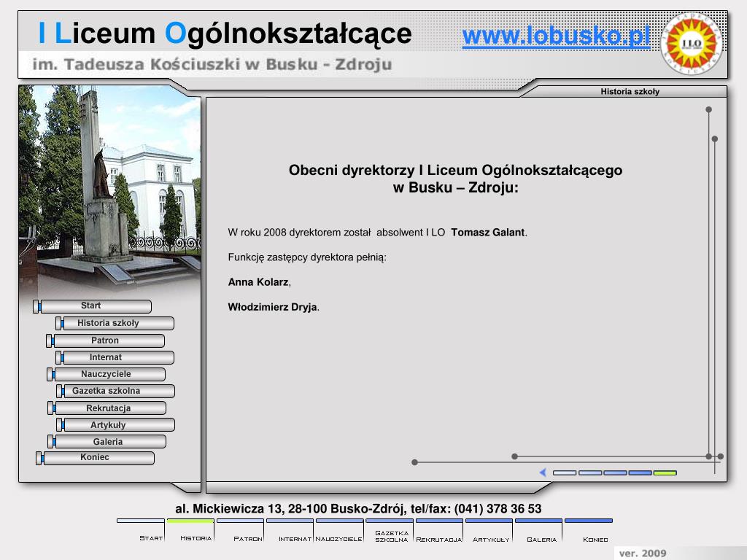
Task: Select Internat in the left menu
Action: (x=115, y=357)
